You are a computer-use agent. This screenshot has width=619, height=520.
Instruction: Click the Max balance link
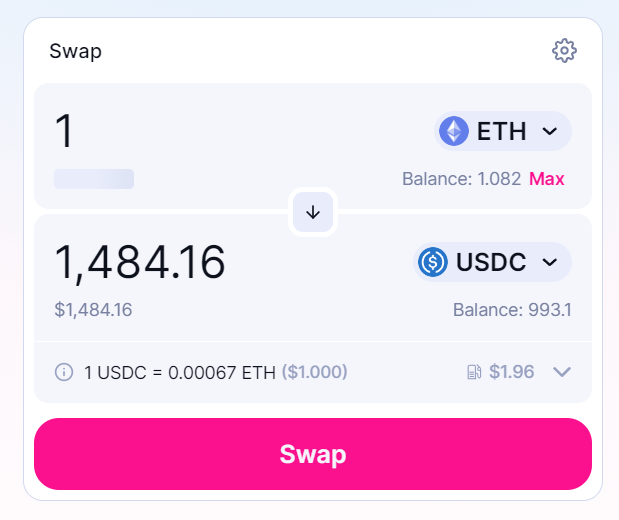click(x=547, y=179)
